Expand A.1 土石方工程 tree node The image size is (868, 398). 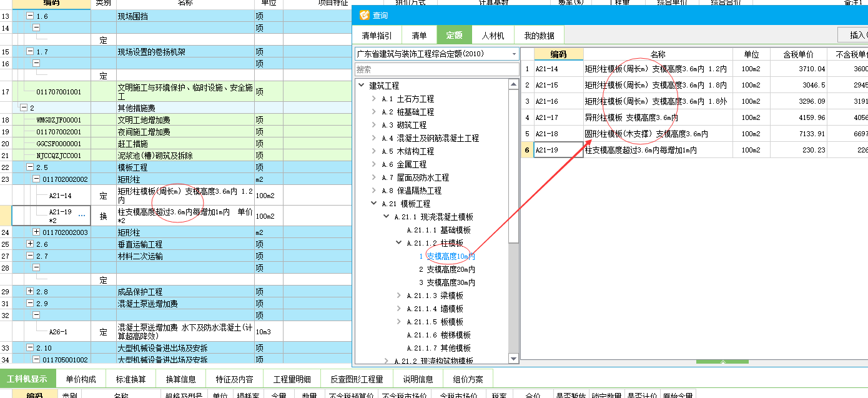coord(373,99)
